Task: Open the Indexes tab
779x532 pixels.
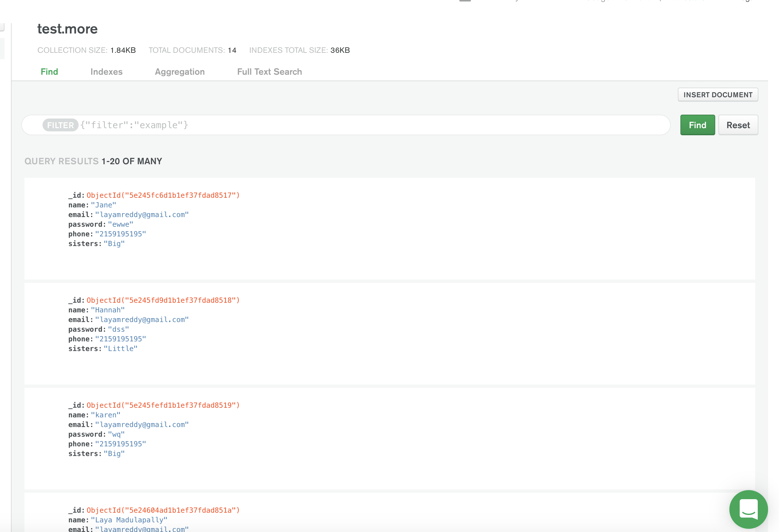Action: [x=106, y=72]
